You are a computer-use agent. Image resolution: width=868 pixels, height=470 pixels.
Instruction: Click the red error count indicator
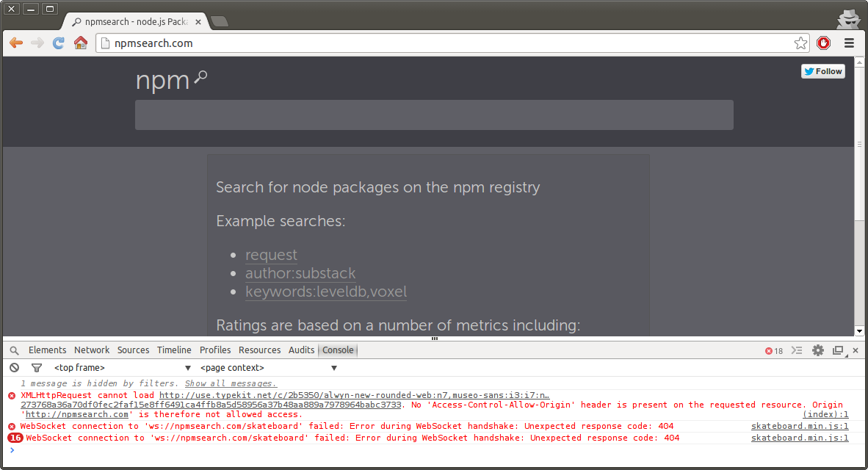(774, 351)
